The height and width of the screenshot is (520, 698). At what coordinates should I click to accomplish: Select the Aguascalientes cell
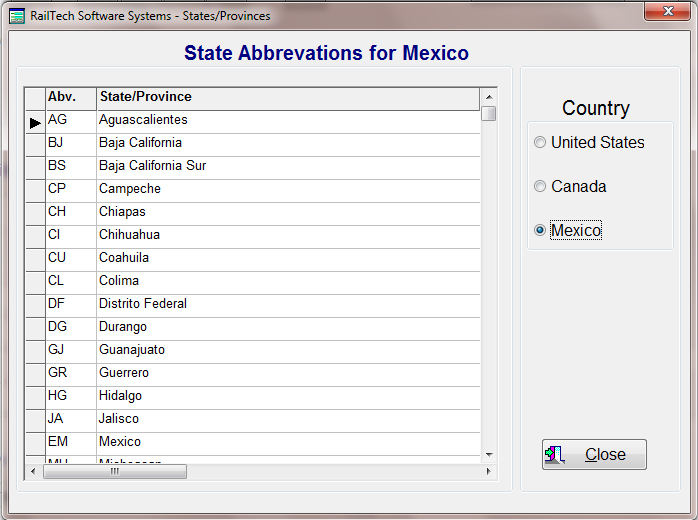coord(288,122)
